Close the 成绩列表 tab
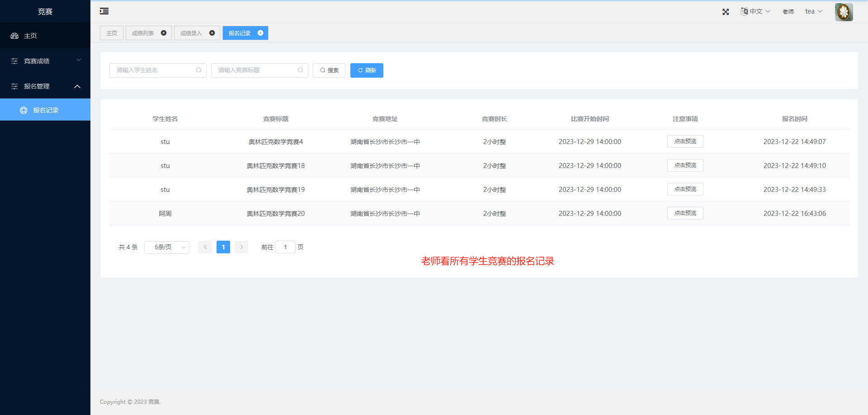The image size is (868, 415). point(164,33)
